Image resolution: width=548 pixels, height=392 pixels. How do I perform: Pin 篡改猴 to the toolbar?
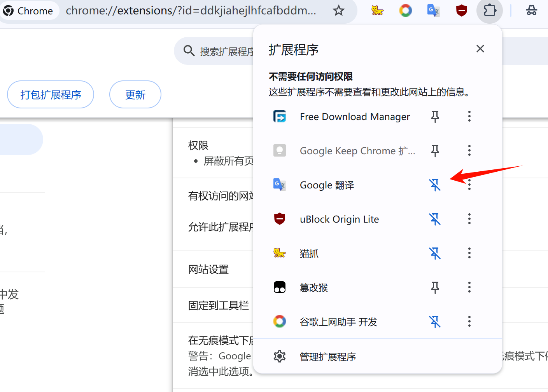[435, 287]
